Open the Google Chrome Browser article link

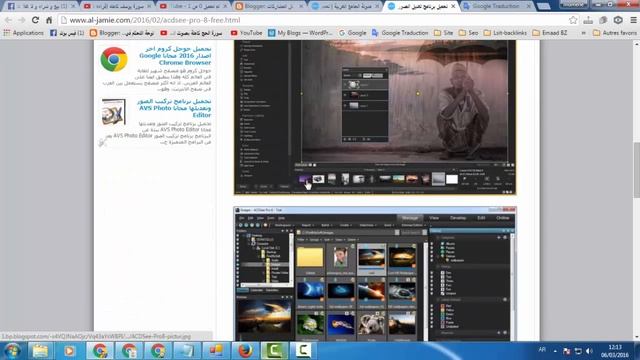[x=175, y=56]
